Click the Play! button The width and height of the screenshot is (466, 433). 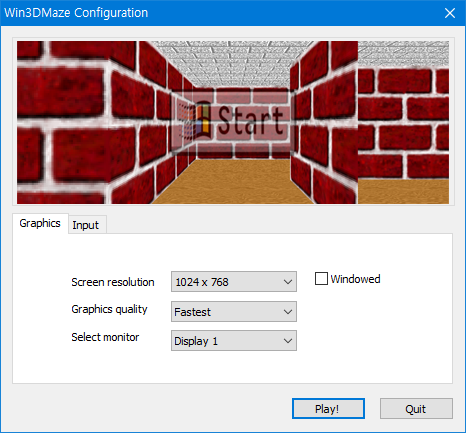coord(328,409)
